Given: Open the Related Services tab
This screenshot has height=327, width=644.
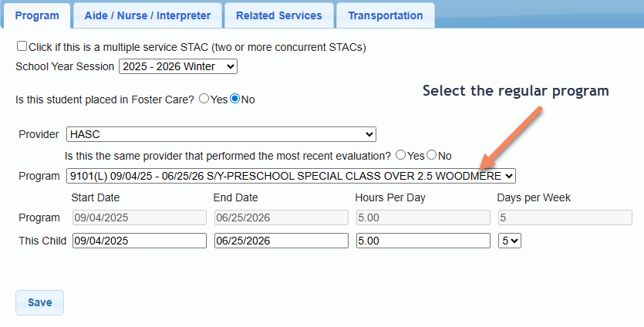Looking at the screenshot, I should pos(278,15).
